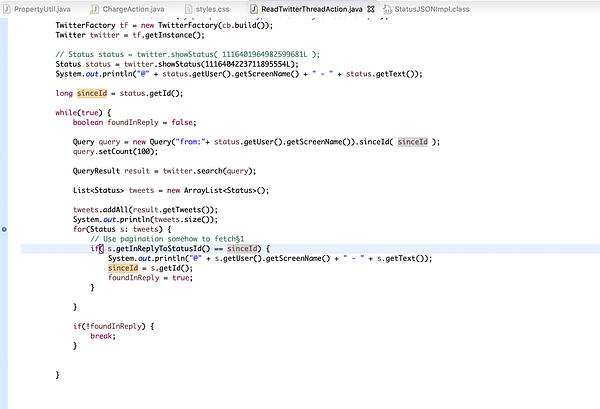This screenshot has width=600, height=409.
Task: Select the ReadTwitterThreadAction.java tab
Action: coord(311,9)
